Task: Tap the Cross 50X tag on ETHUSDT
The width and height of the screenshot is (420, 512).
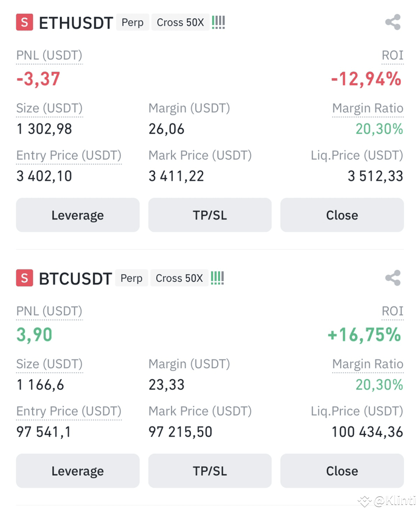Action: point(181,22)
